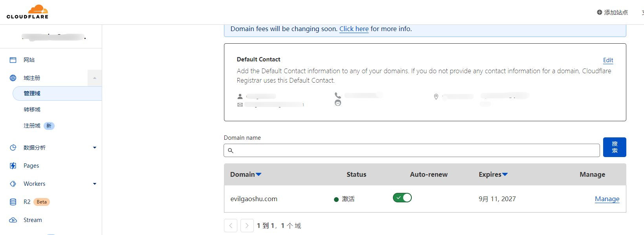The width and height of the screenshot is (644, 235).
Task: Click the blue 搜索 button
Action: 615,147
